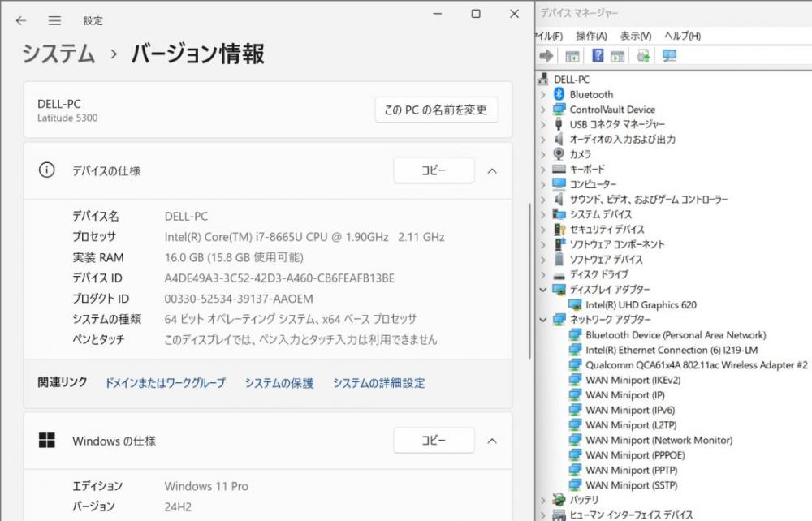The image size is (812, 521).
Task: Select WAN Miniport (PPPOE) item
Action: pyautogui.click(x=635, y=454)
